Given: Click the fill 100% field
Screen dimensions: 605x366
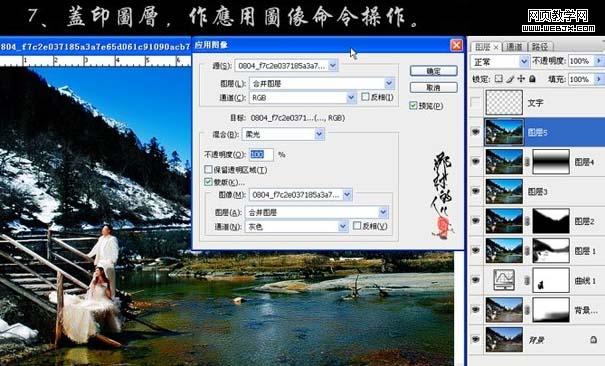Looking at the screenshot, I should click(581, 79).
